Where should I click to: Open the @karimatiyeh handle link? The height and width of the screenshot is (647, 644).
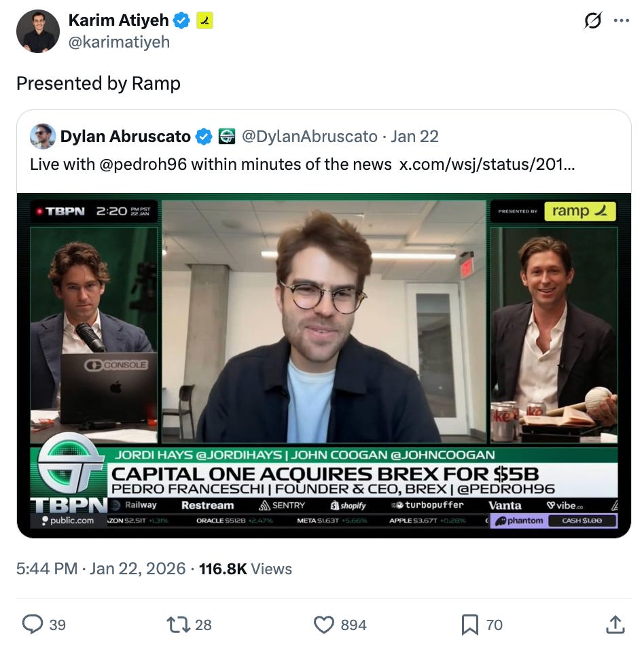click(120, 42)
